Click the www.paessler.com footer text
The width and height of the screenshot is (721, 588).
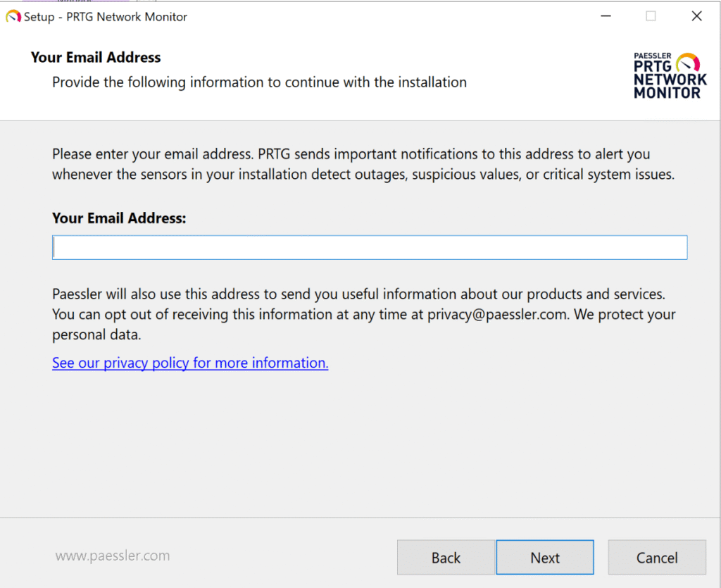click(113, 556)
